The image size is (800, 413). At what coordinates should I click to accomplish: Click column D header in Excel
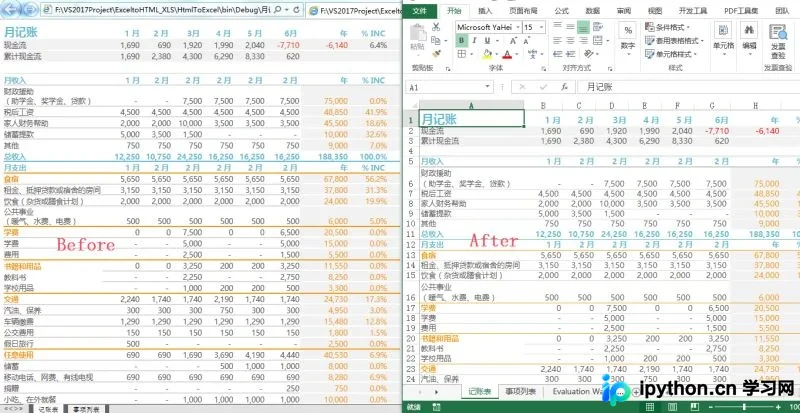pos(612,106)
